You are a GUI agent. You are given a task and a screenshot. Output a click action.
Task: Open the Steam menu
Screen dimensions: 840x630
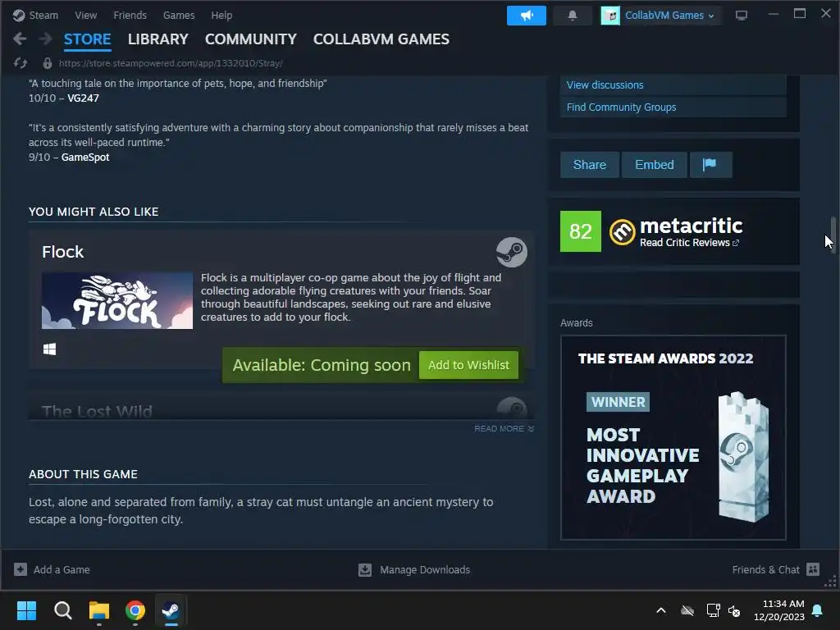coord(43,15)
